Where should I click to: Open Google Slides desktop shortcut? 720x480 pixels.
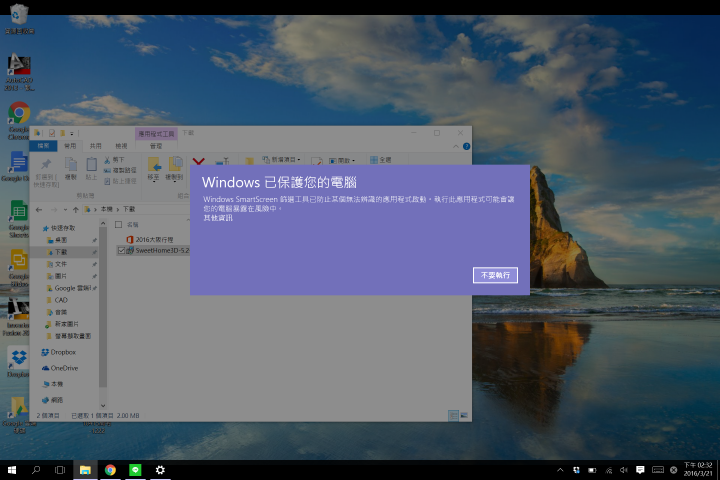(x=18, y=268)
